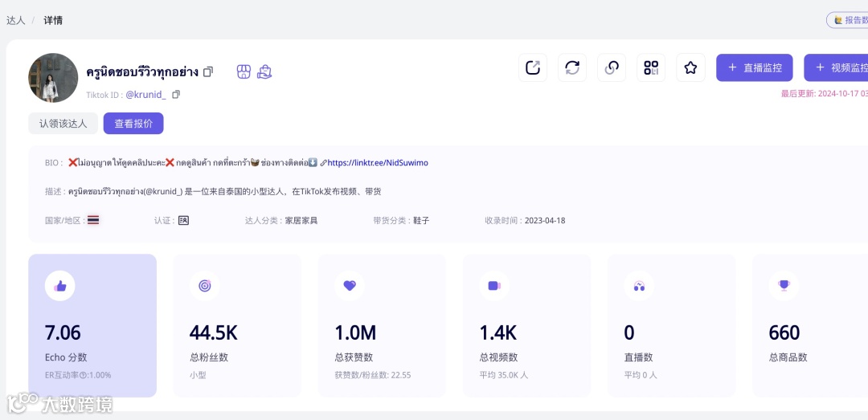Screen dimensions: 868x420
Task: Go back to 达人 breadcrumb
Action: pyautogui.click(x=15, y=20)
